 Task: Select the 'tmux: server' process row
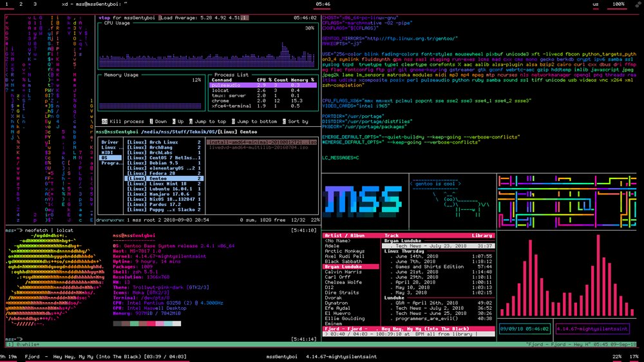tap(263, 96)
